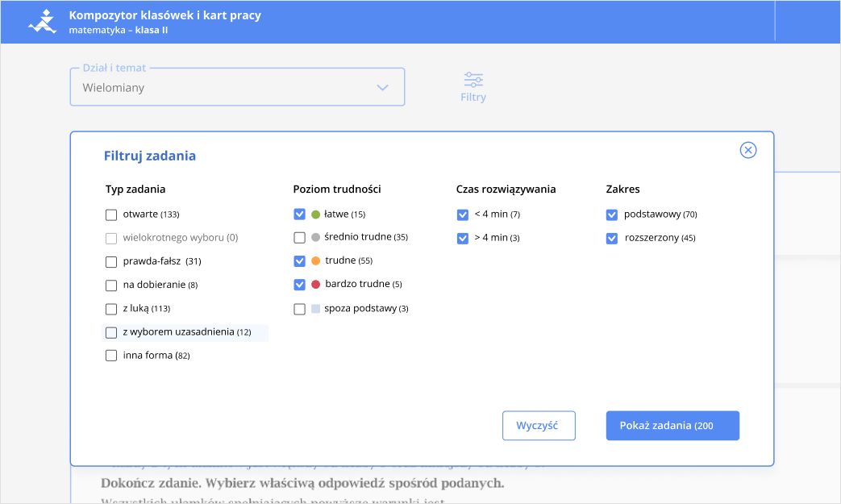Click the Filtruj zadania heading
Viewport: 841px width, 504px height.
(x=150, y=156)
